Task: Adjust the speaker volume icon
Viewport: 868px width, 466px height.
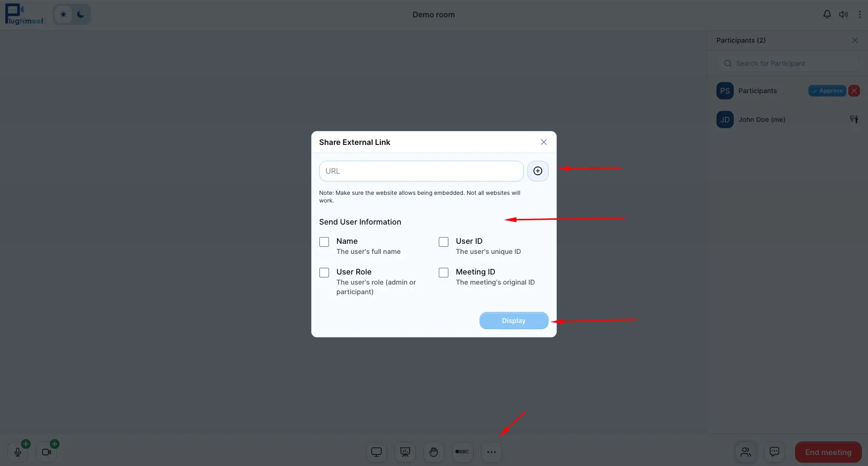Action: coord(844,14)
